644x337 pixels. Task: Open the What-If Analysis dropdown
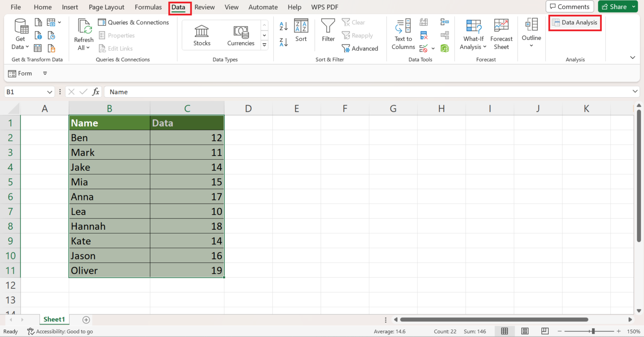473,34
